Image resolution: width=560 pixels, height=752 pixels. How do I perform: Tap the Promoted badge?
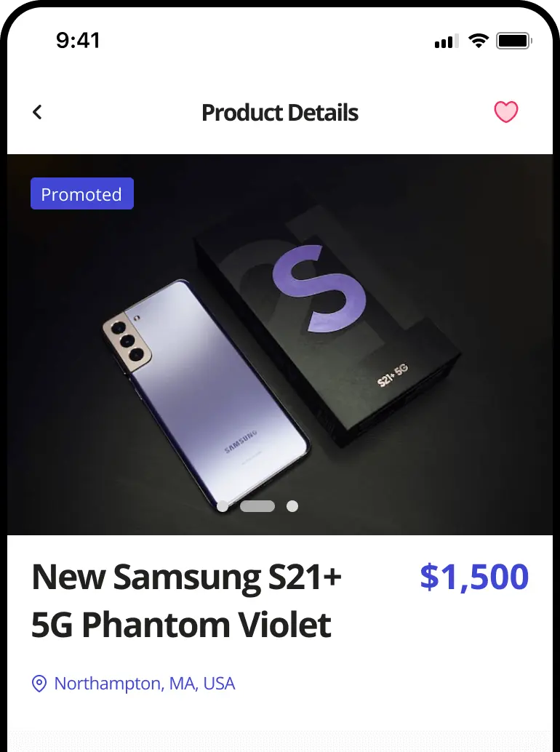click(82, 194)
